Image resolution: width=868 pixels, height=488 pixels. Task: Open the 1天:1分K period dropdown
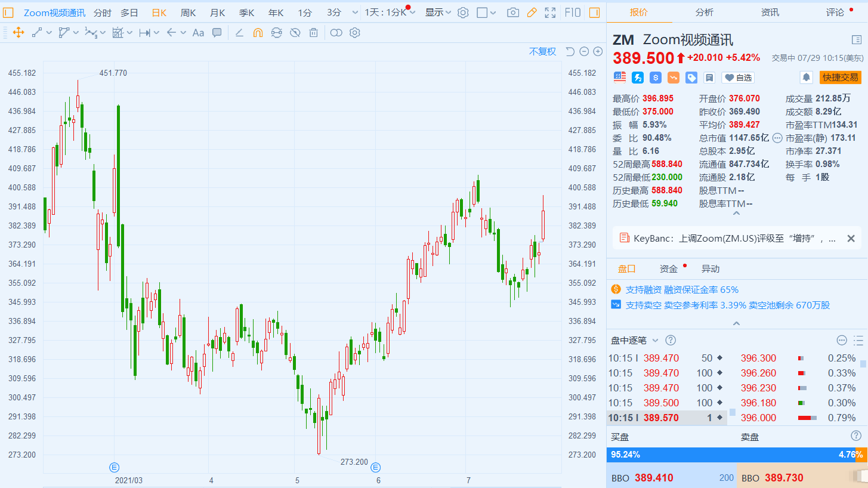coord(390,13)
